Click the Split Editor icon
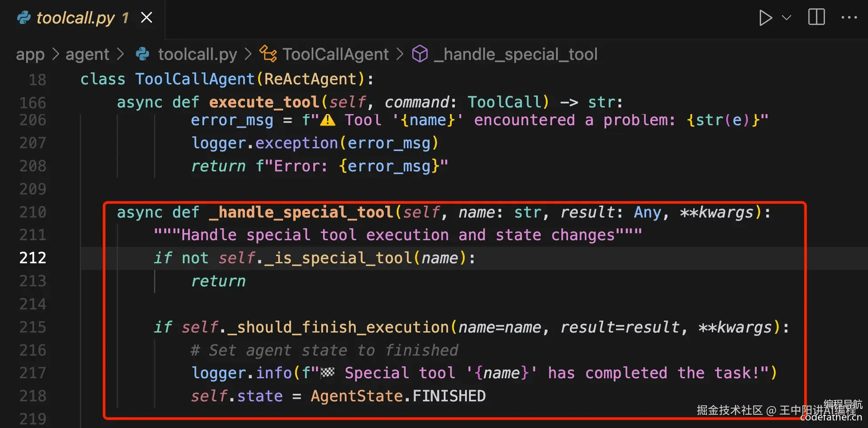Screen dimensions: 868x428 click(816, 17)
